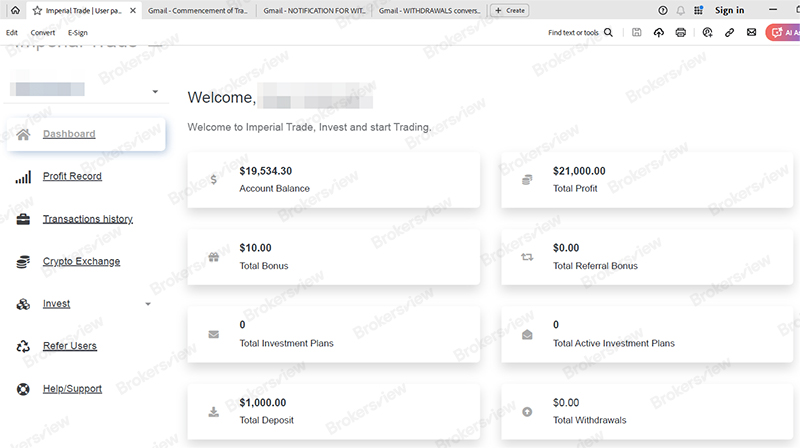Click the Total Referral Bonus retweet icon
Viewport: 800px width, 448px height.
527,257
